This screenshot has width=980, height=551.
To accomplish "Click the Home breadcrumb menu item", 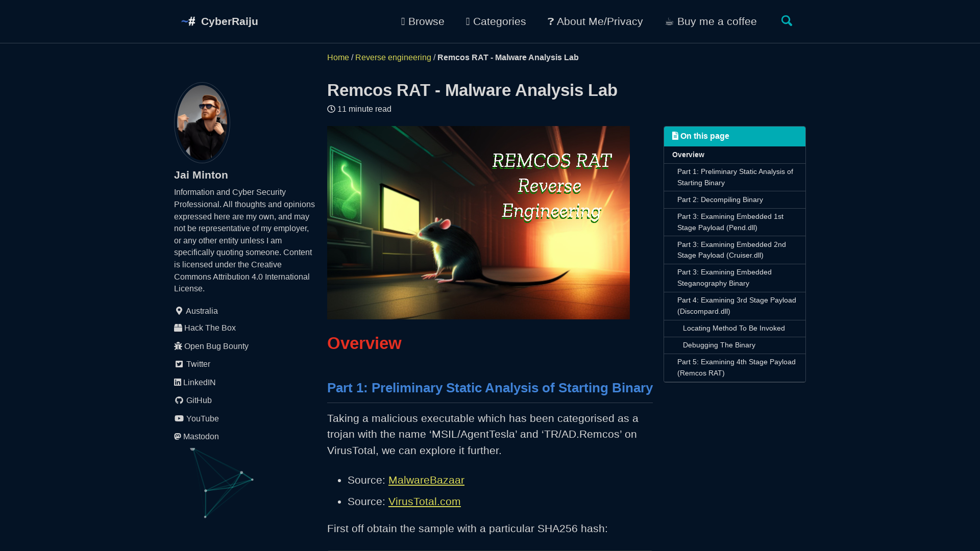I will 338,57.
